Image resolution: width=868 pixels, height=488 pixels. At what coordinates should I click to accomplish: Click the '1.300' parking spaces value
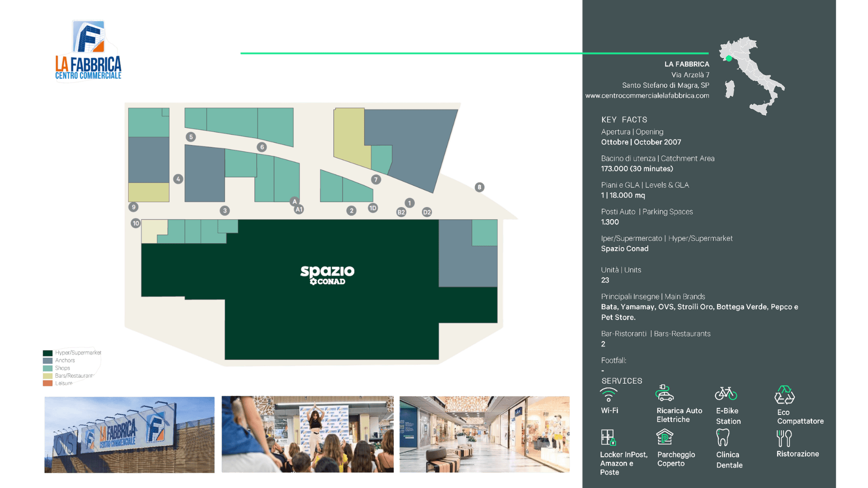[610, 222]
